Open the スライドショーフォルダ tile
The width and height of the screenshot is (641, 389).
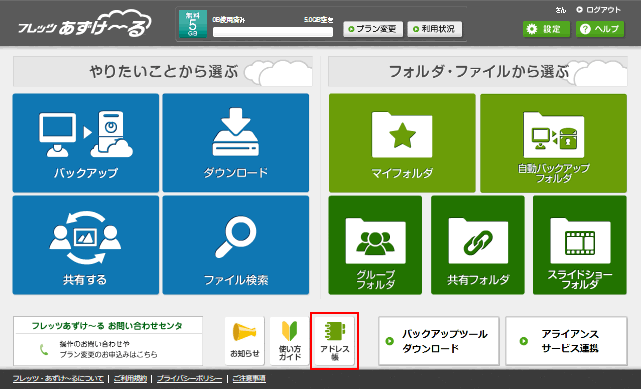580,245
